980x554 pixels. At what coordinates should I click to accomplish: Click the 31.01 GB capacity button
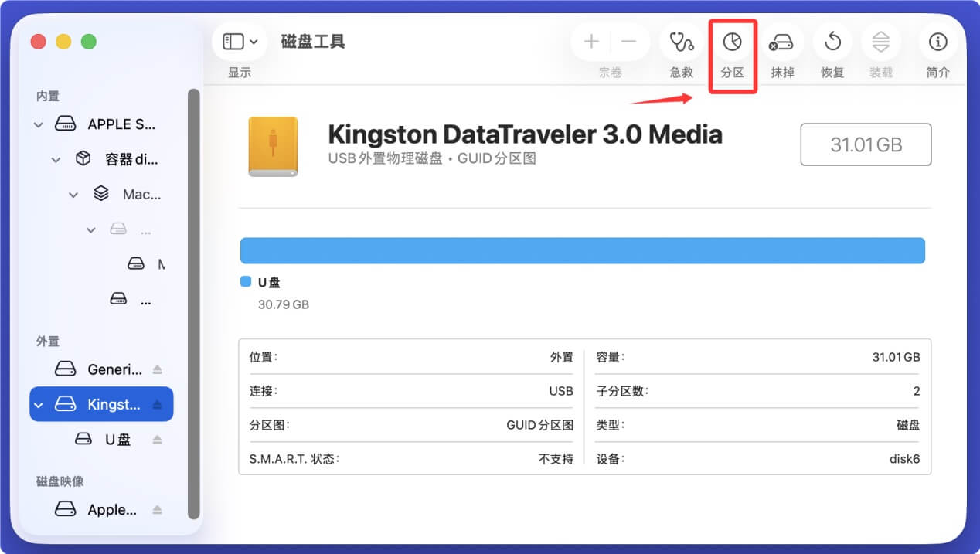(865, 144)
